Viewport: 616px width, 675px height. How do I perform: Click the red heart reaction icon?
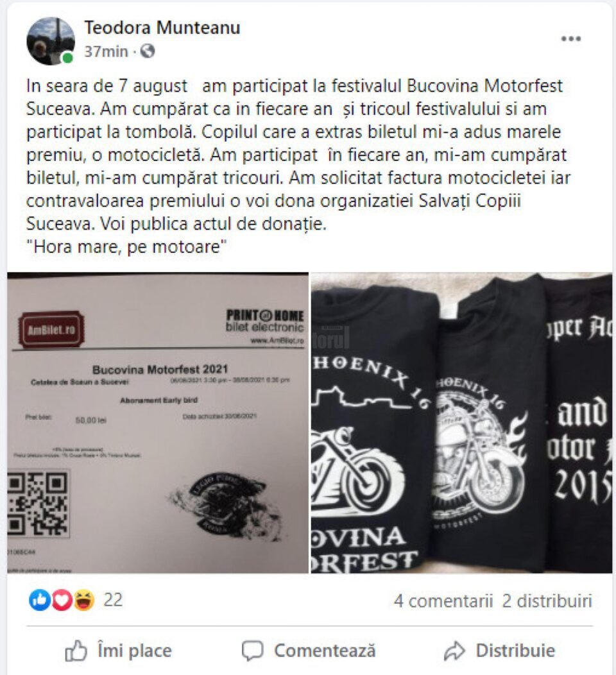click(x=62, y=600)
